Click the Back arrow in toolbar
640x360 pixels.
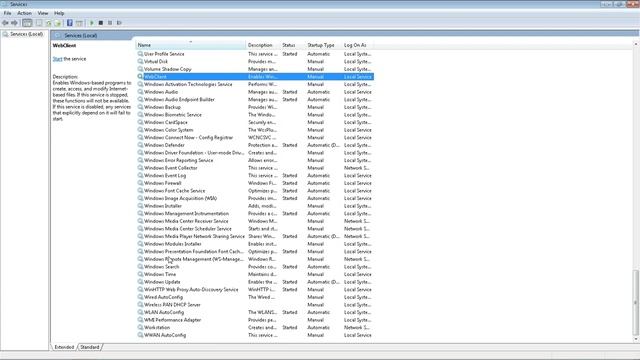[5, 23]
